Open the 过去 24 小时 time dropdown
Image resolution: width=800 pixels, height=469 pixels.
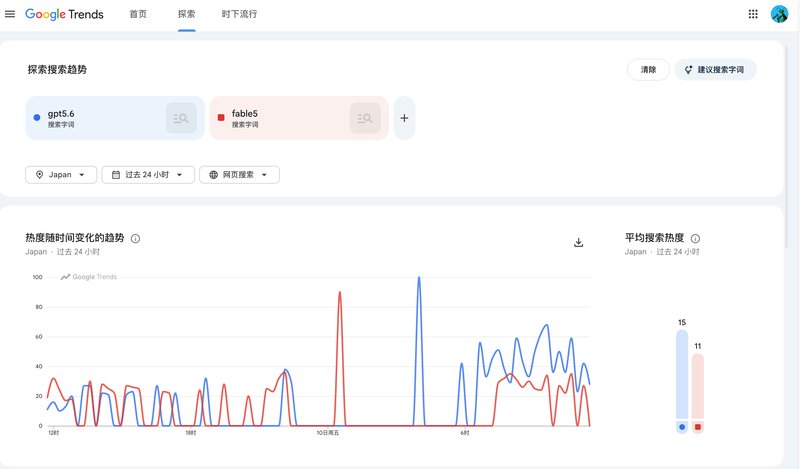tap(148, 175)
